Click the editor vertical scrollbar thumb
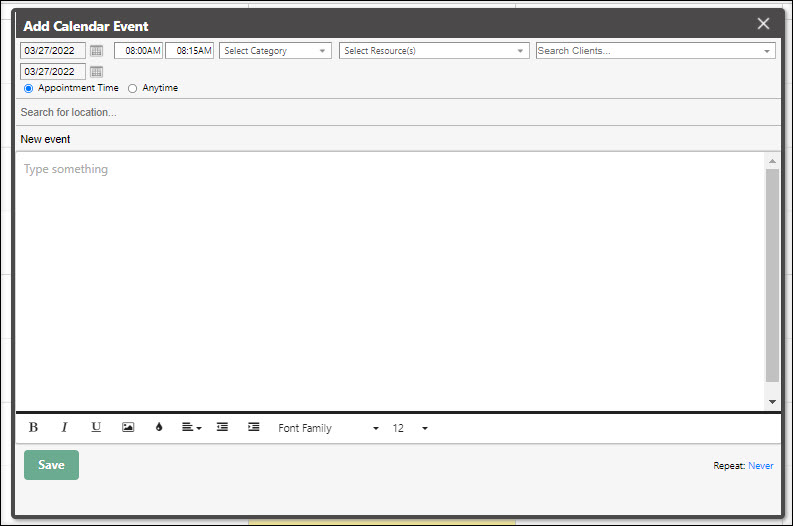 coord(772,276)
